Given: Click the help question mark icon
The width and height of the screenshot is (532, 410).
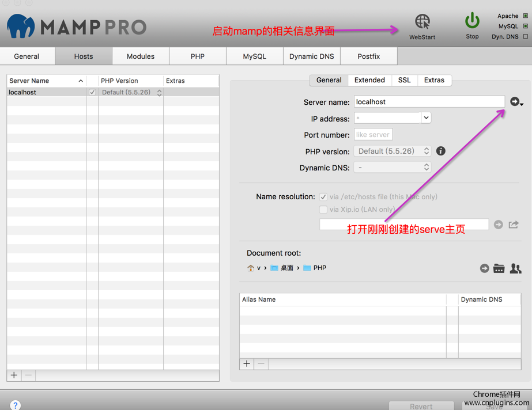Looking at the screenshot, I should pyautogui.click(x=16, y=405).
